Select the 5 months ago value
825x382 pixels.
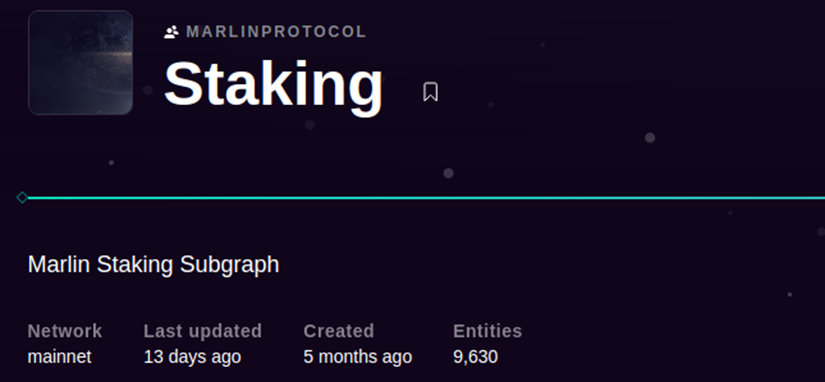click(358, 357)
